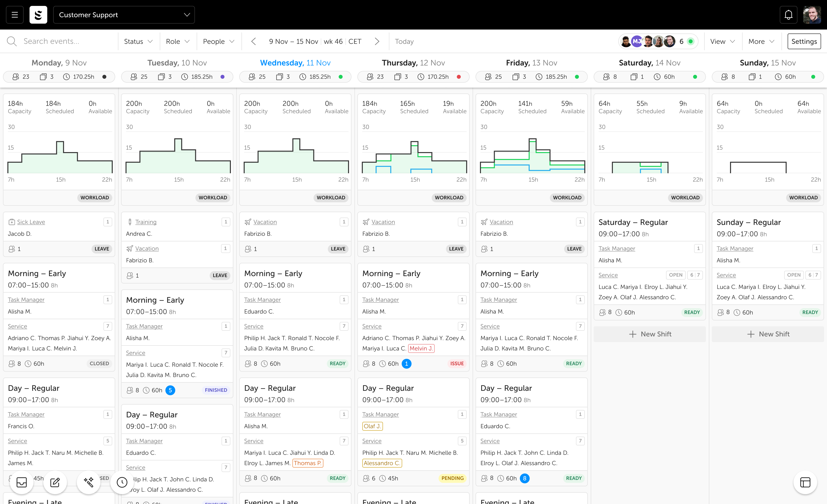
Task: Click the Settings button
Action: [804, 41]
